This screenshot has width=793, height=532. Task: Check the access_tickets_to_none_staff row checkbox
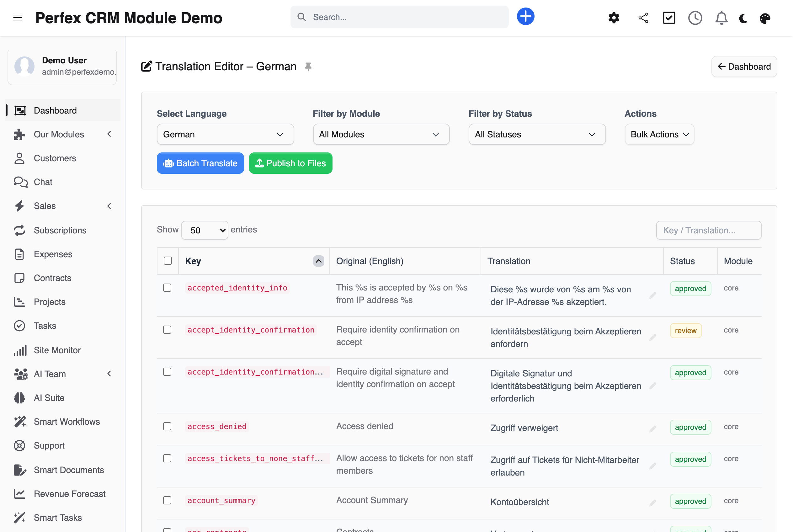(167, 458)
